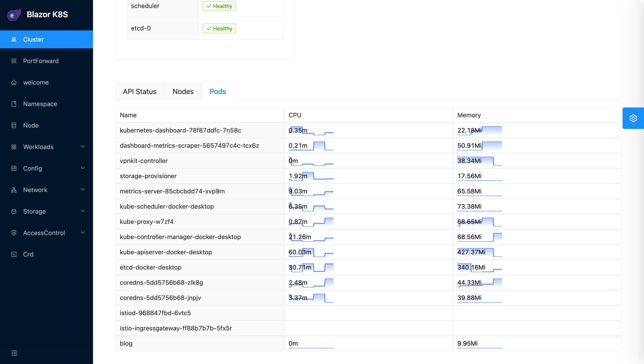The image size is (644, 364).
Task: Expand the AccessControl submenu chevron
Action: [x=83, y=233]
